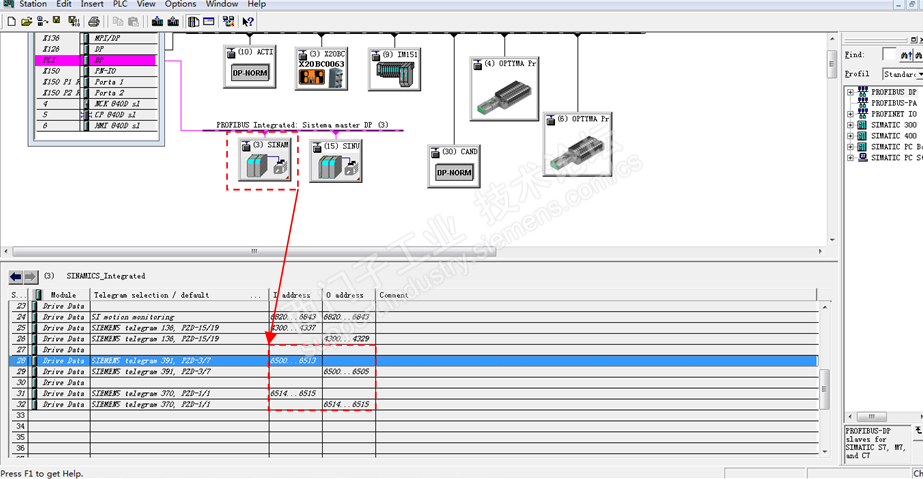Select row 25 SIEMENS telegram 136
The width and height of the screenshot is (923, 479).
(414, 328)
